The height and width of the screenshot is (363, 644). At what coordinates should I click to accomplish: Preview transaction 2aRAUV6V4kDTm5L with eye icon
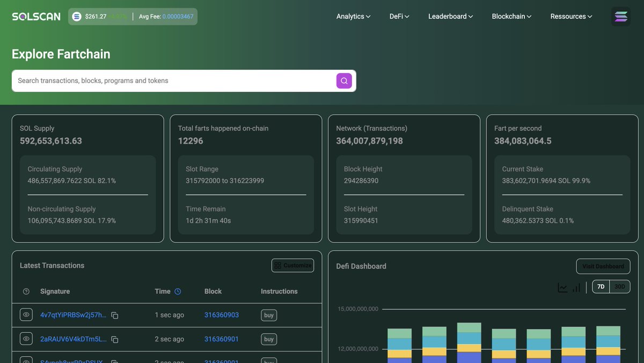26,339
